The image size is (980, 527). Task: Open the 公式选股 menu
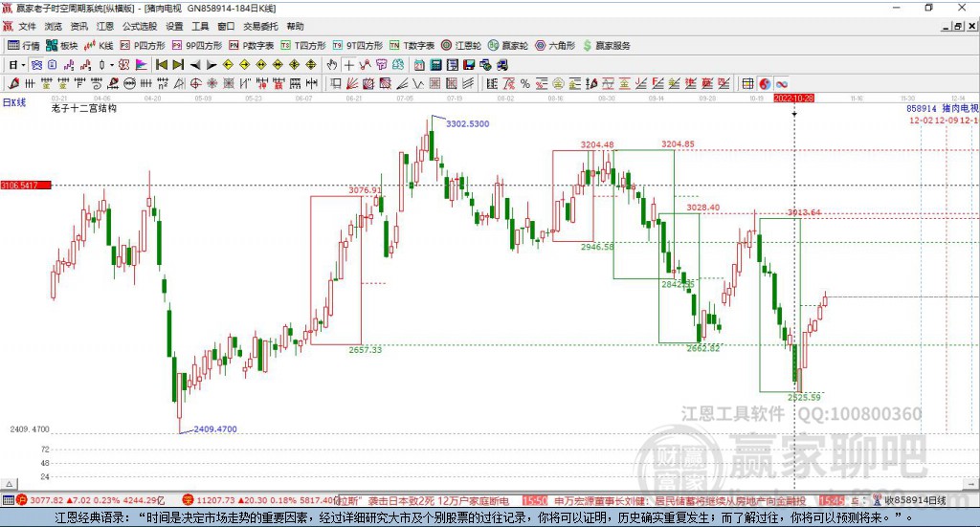[140, 26]
